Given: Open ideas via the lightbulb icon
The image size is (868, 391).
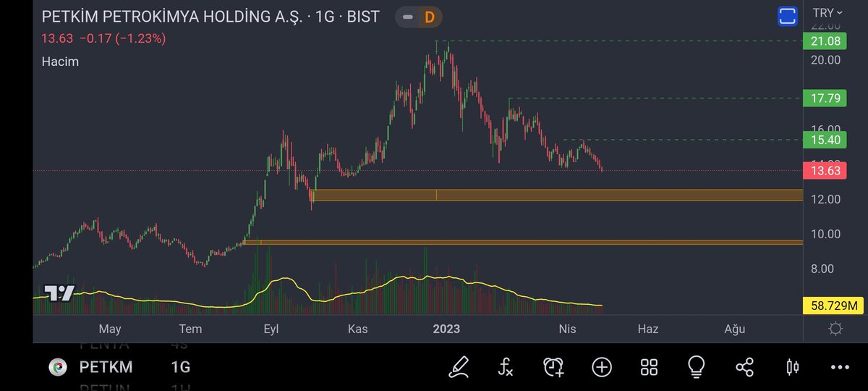Looking at the screenshot, I should [697, 367].
